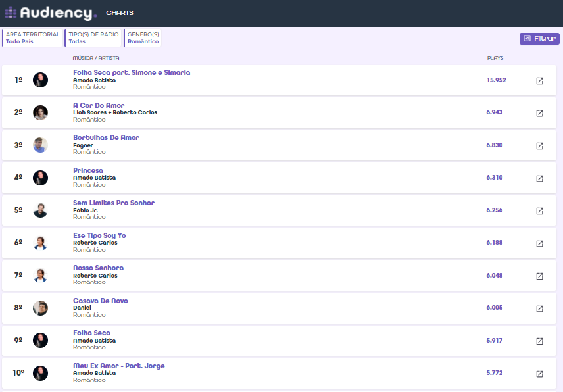Open the Área Territorial filter
Image resolution: width=563 pixels, height=392 pixels.
tap(32, 37)
